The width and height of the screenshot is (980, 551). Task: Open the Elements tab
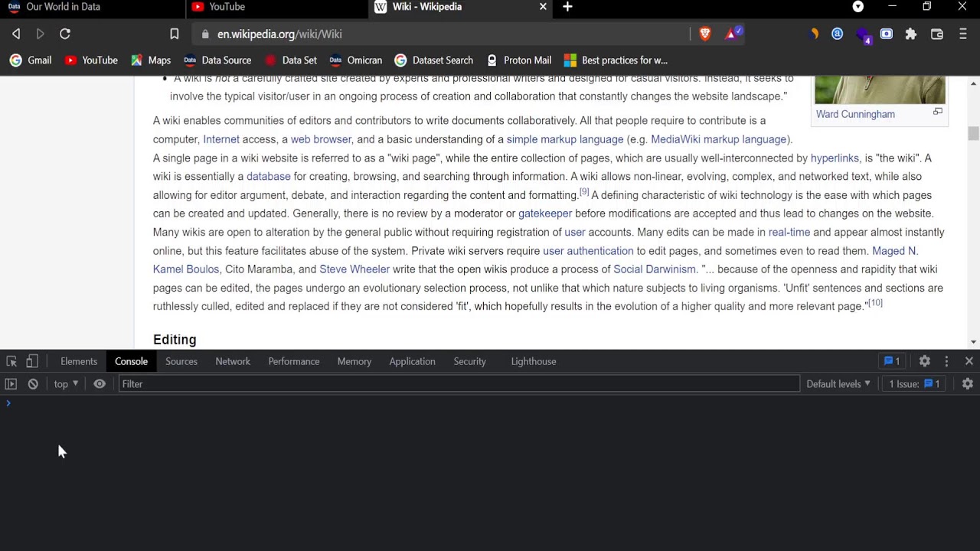tap(79, 361)
